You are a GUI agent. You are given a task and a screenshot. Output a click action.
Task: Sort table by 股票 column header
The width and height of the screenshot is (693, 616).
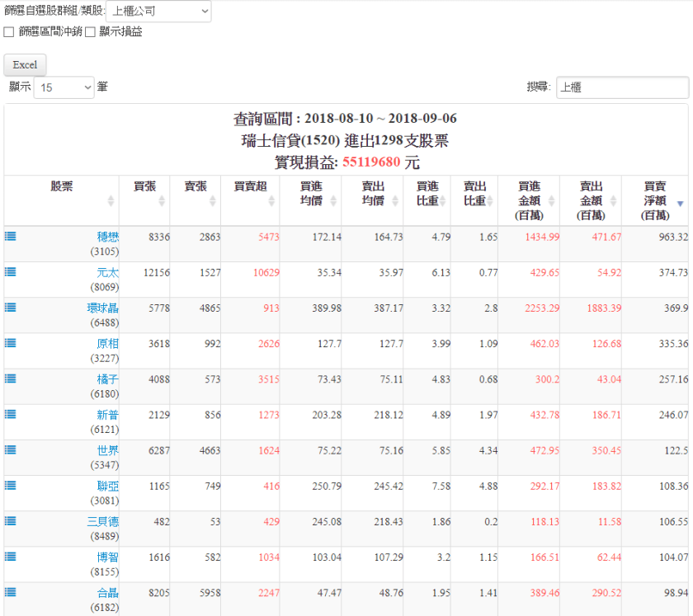point(62,193)
